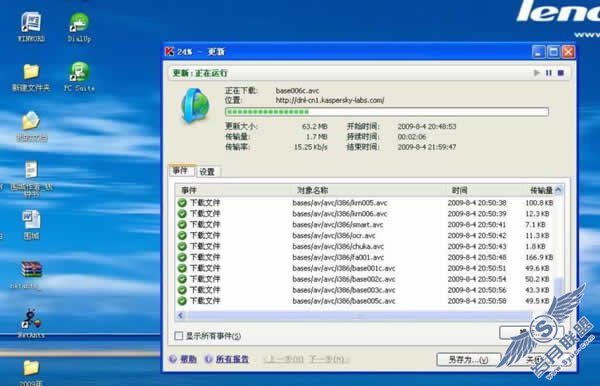Open the PC Suite desktop icon
600x386 pixels.
[79, 76]
